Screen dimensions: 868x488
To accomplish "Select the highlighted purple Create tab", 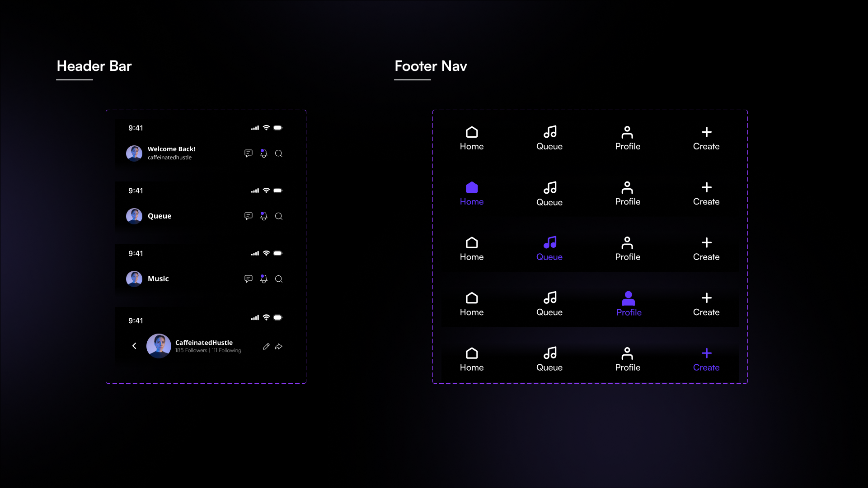I will click(x=706, y=359).
